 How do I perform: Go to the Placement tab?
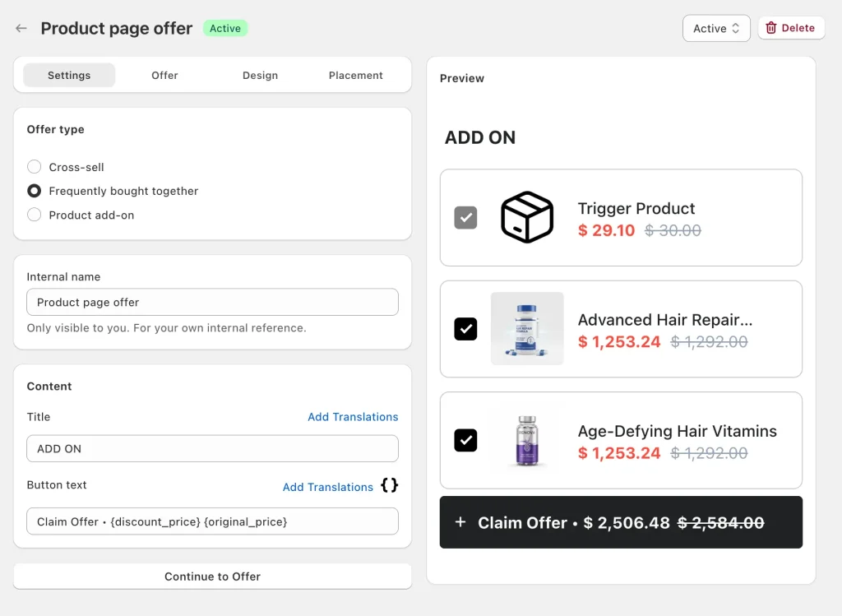tap(355, 75)
